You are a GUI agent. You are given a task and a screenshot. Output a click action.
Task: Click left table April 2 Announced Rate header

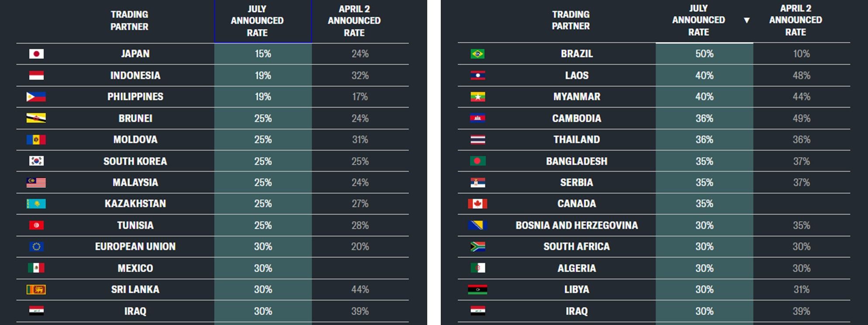354,21
